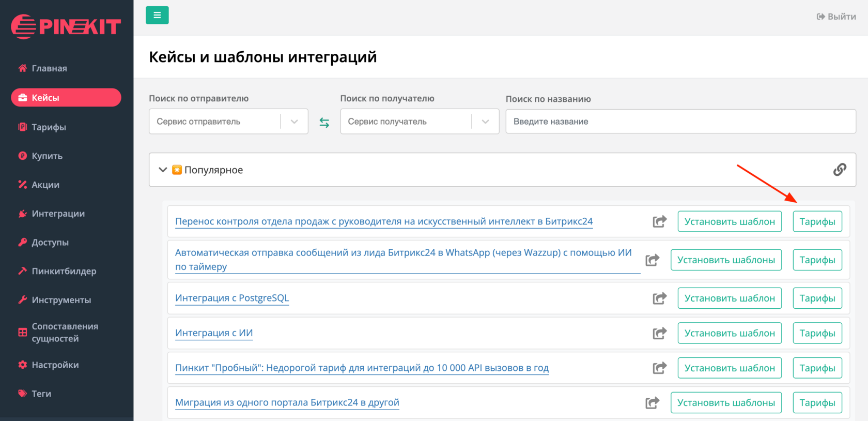Click the PINKIT logo

66,26
